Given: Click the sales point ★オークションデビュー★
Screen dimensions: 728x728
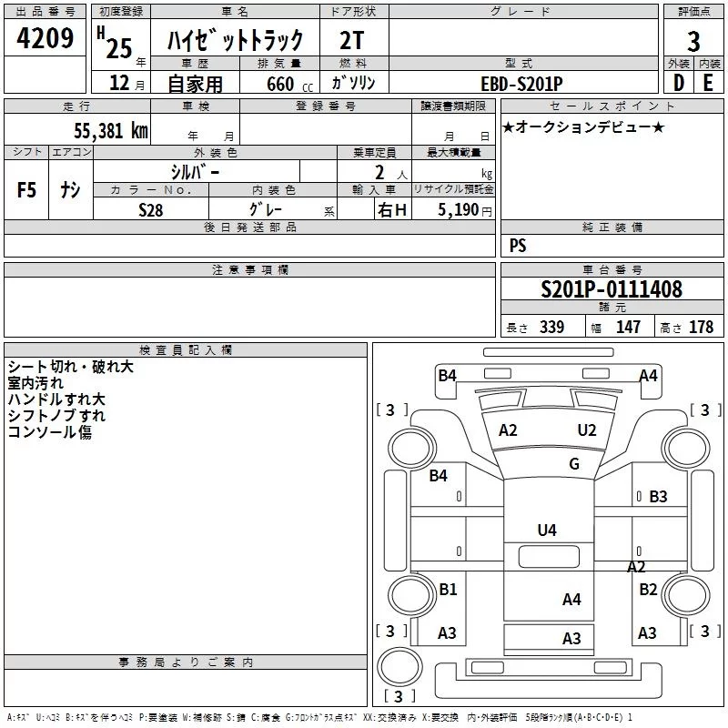Looking at the screenshot, I should [583, 126].
